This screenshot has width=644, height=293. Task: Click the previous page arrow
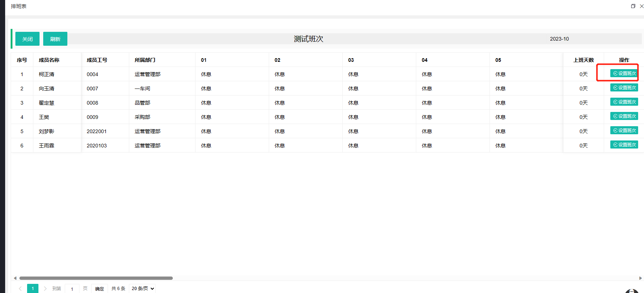pyautogui.click(x=20, y=289)
